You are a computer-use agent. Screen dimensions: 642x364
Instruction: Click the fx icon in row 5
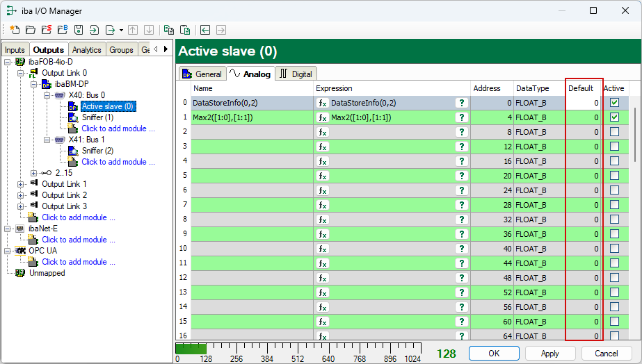pos(323,176)
